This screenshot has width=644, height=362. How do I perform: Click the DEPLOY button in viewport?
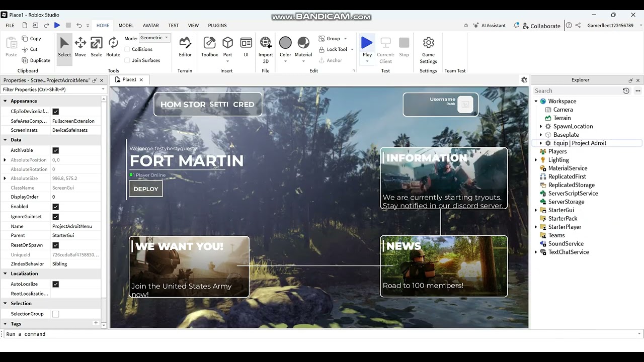[x=146, y=189]
